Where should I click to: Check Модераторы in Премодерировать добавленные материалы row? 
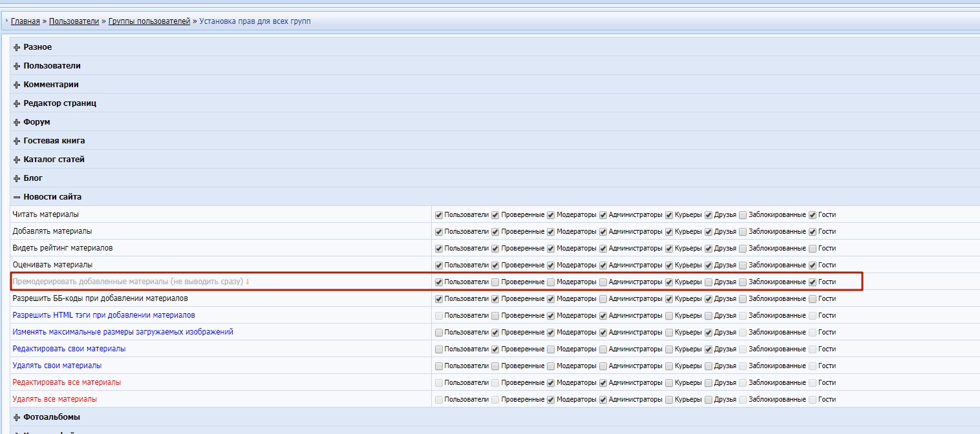551,282
